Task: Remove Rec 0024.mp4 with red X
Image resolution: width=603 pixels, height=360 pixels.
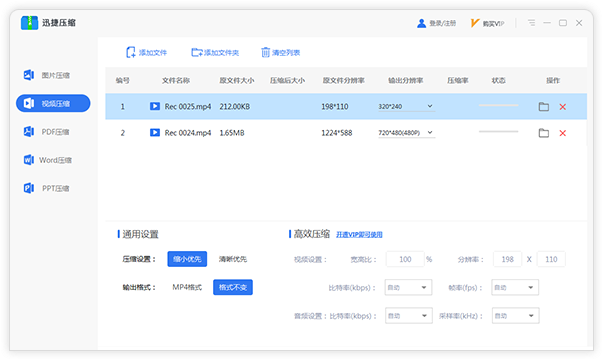Action: [563, 133]
